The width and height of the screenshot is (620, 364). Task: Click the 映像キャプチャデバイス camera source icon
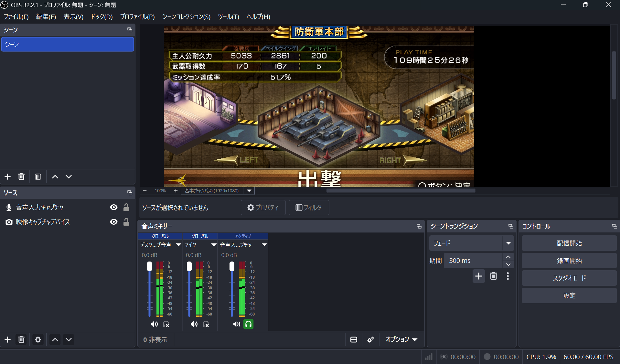[x=9, y=222]
